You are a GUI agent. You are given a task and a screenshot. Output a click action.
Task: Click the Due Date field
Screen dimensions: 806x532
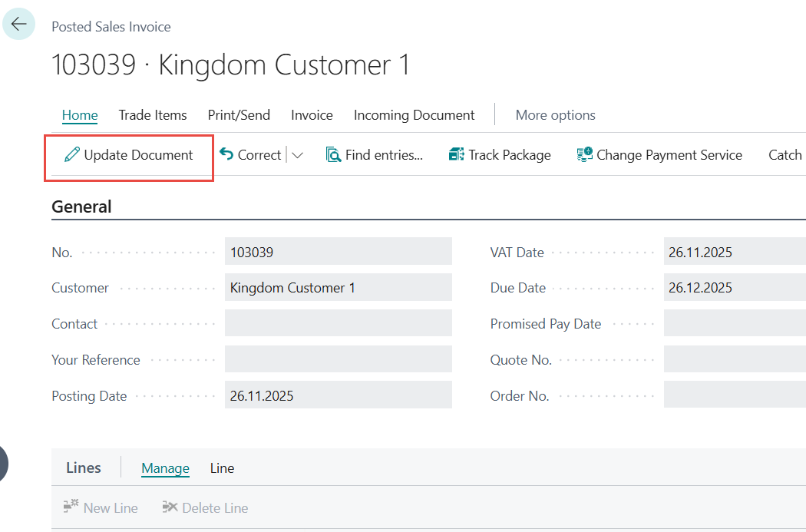pos(733,288)
